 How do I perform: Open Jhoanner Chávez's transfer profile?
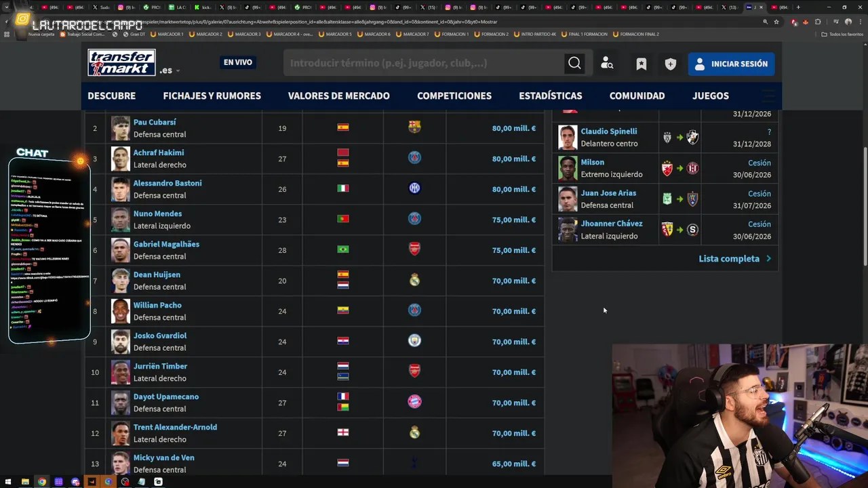(612, 224)
